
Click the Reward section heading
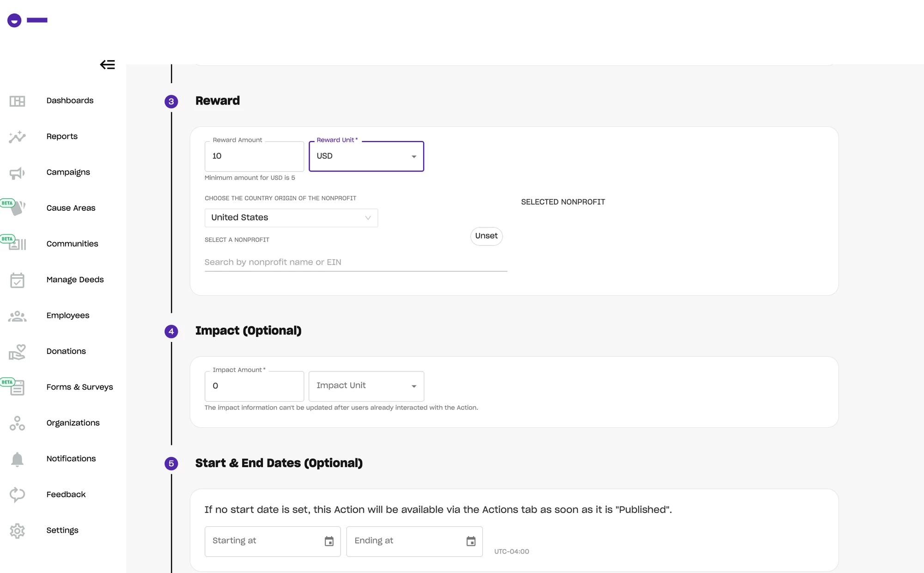click(218, 101)
